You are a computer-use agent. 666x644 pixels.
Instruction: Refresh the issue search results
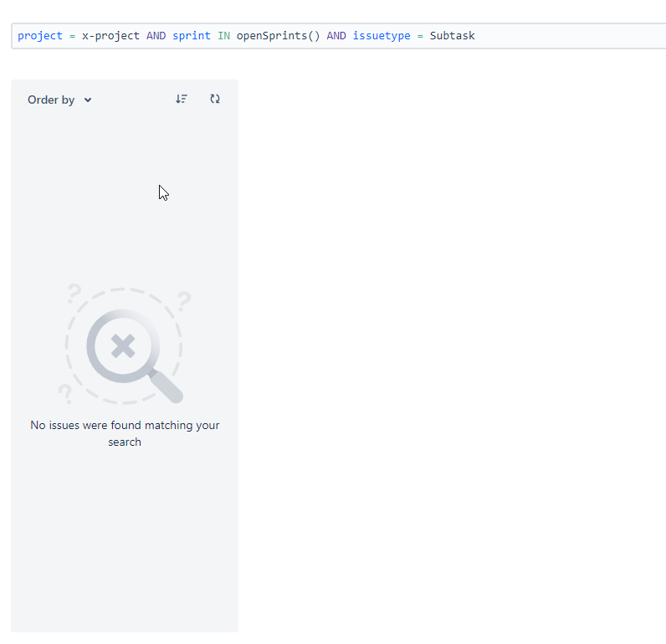pyautogui.click(x=215, y=99)
